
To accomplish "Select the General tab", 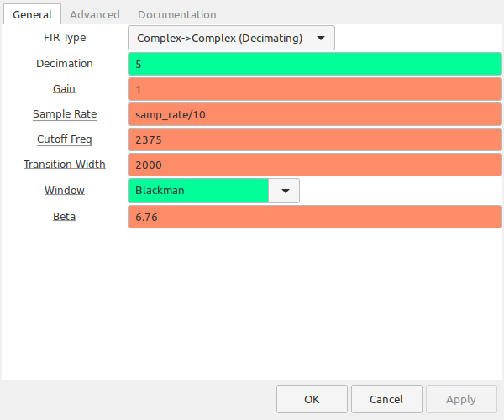I will click(x=32, y=14).
